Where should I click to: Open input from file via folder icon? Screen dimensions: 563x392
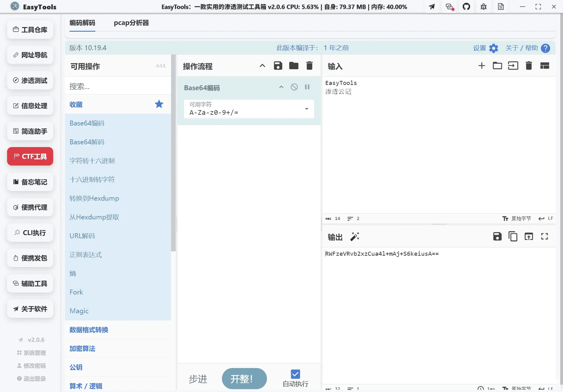tap(497, 66)
